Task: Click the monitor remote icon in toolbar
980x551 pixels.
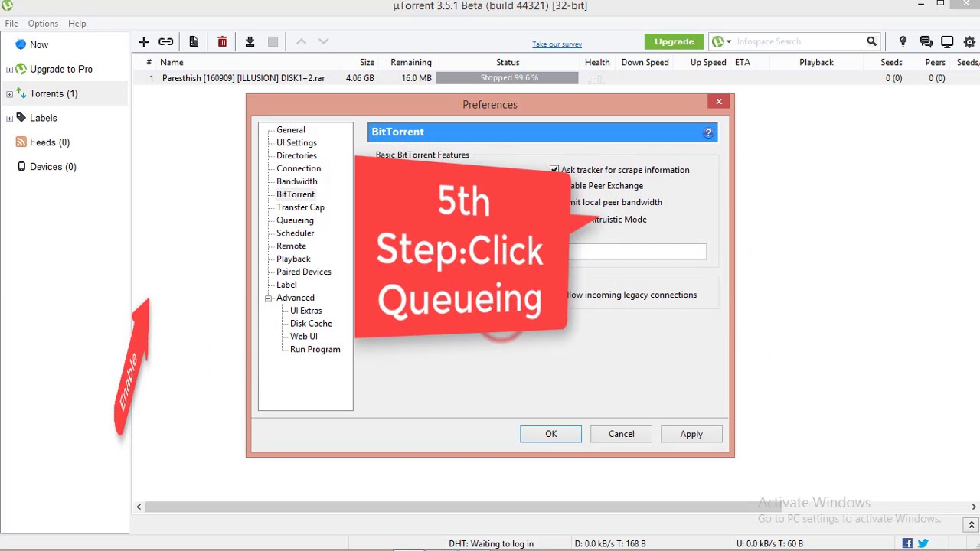Action: (x=947, y=42)
